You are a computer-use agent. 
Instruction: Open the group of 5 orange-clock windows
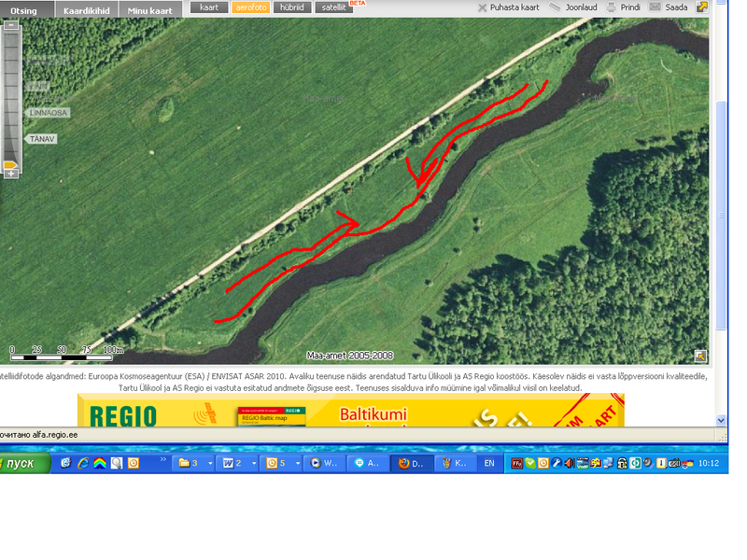282,463
